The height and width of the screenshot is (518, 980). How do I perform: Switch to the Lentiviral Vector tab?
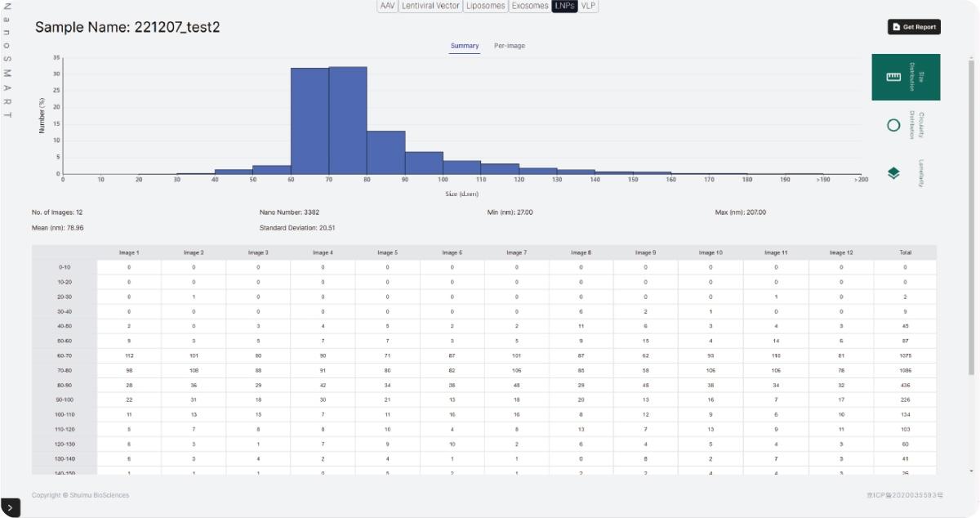pos(431,6)
